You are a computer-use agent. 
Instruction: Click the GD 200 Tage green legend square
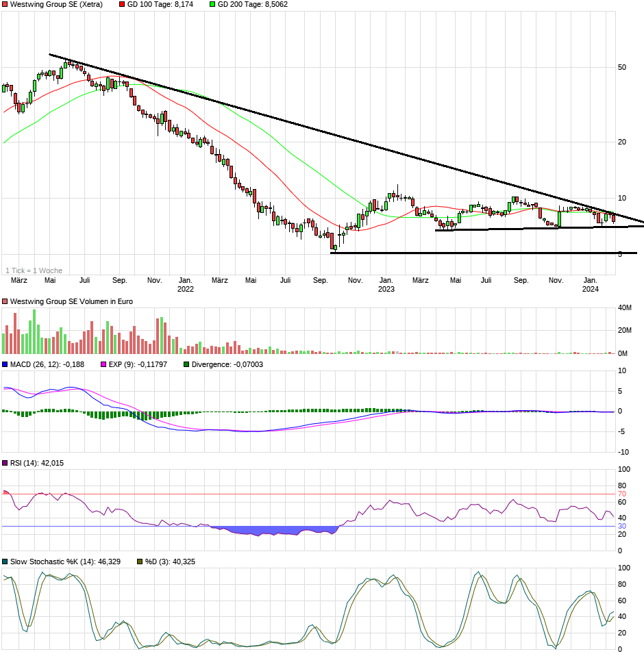[212, 4]
